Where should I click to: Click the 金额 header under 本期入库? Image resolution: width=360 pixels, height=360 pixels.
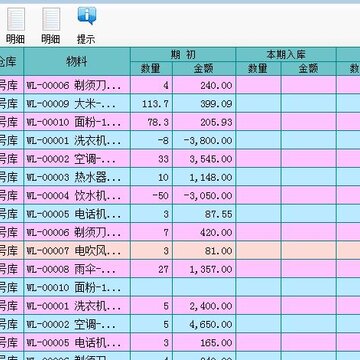309,69
